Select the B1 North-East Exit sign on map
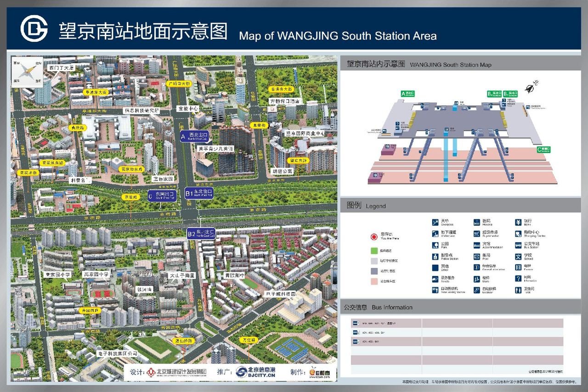588x392 pixels. click(x=199, y=193)
